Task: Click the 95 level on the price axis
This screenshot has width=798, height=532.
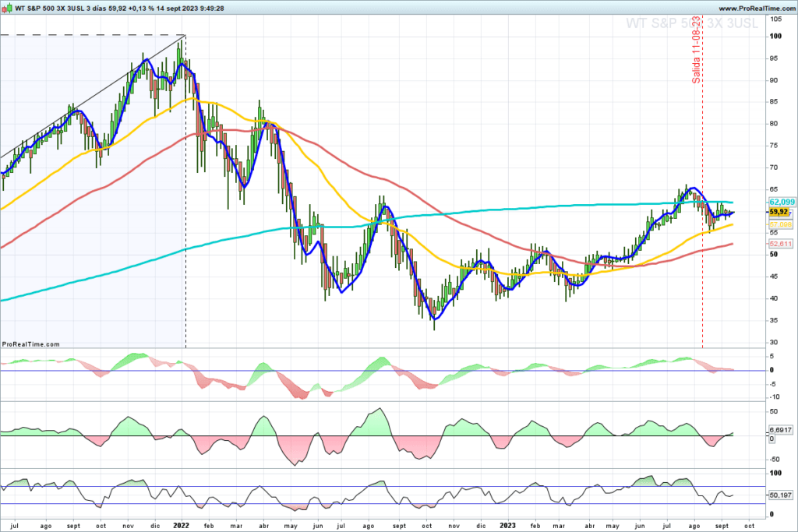Action: [774, 58]
